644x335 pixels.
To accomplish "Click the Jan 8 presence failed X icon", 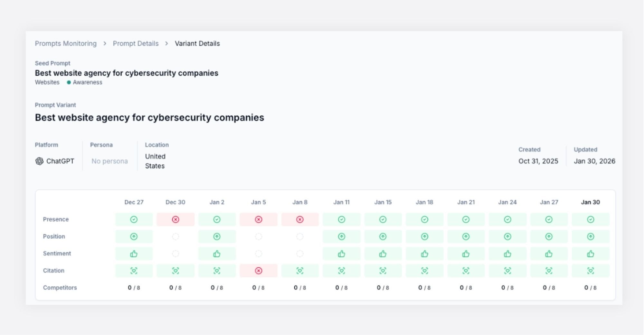I will [x=300, y=219].
